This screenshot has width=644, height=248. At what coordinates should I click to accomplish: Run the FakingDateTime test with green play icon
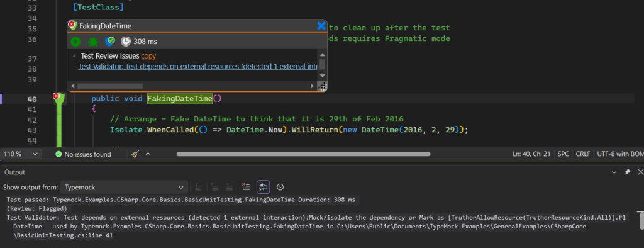pos(75,41)
